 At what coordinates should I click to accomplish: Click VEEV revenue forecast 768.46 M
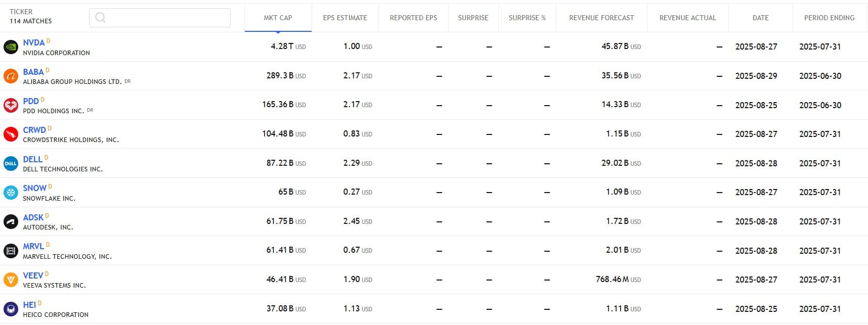(619, 280)
